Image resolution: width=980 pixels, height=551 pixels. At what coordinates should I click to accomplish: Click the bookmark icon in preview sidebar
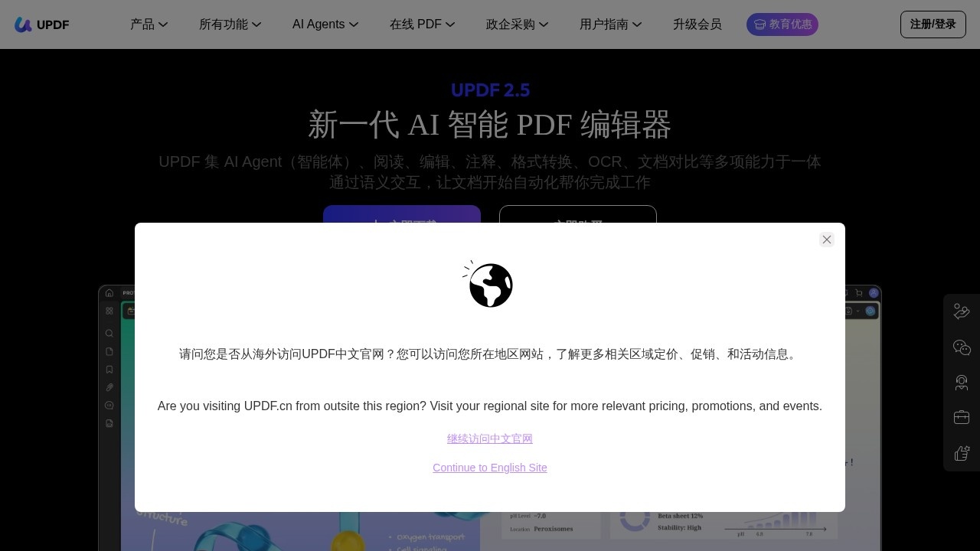(x=109, y=369)
